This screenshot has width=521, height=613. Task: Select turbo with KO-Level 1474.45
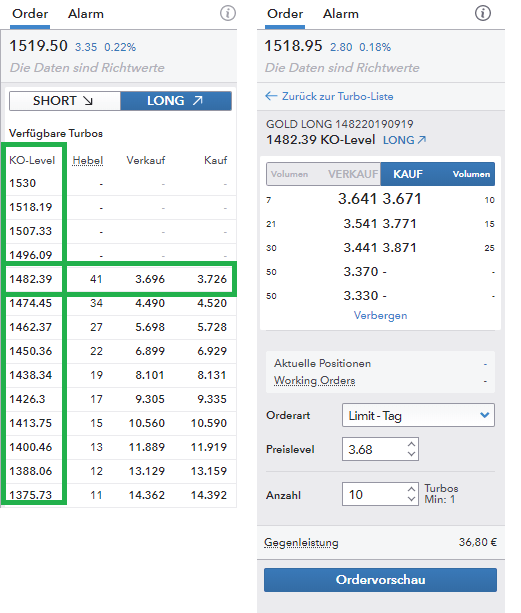pyautogui.click(x=119, y=303)
